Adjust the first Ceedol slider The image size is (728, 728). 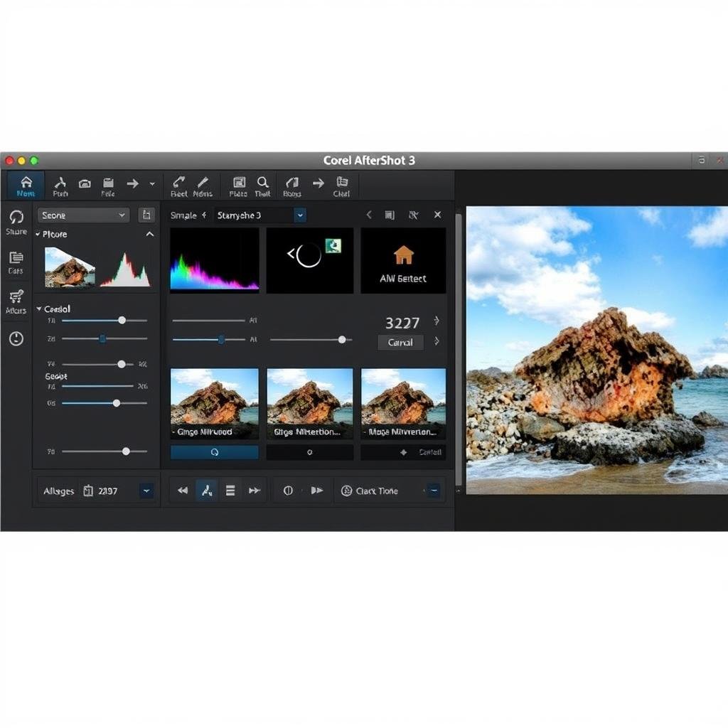coord(122,321)
